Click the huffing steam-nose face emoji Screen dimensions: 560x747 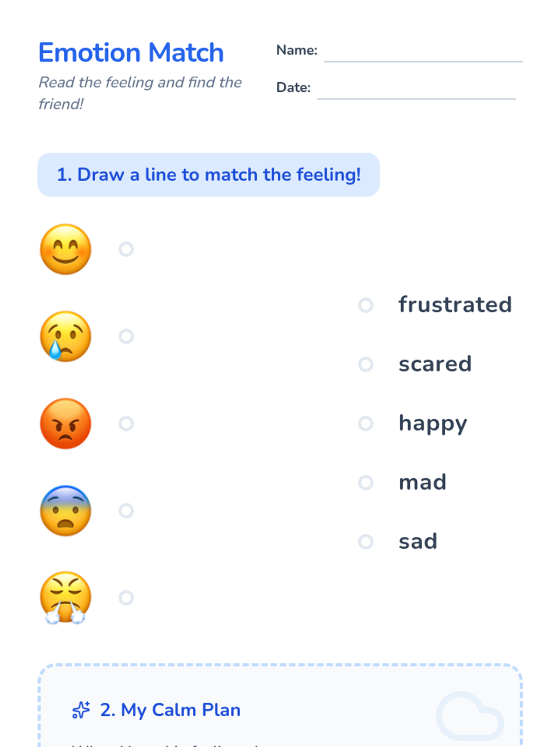click(65, 598)
